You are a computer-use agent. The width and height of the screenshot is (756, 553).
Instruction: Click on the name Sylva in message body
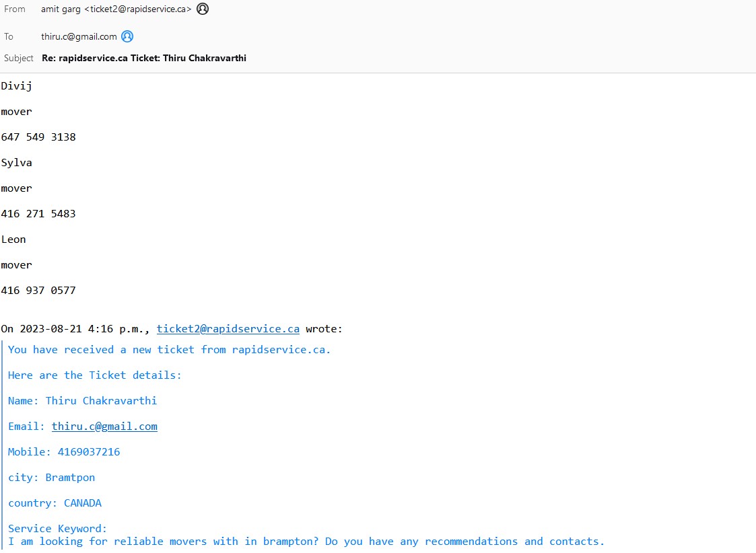[17, 163]
